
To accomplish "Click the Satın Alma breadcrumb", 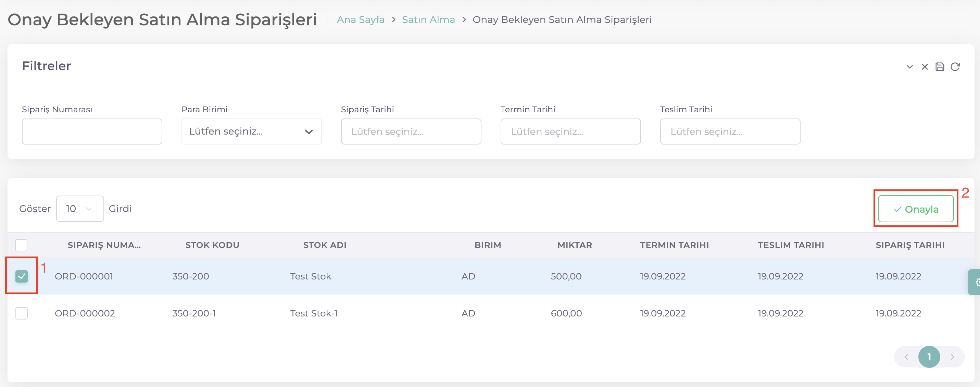I will [x=428, y=20].
